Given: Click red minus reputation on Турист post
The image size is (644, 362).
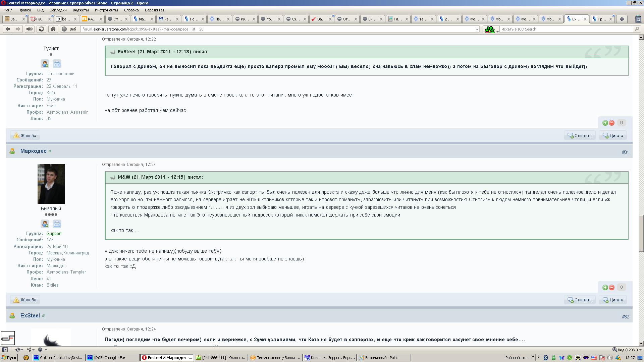Looking at the screenshot, I should pyautogui.click(x=612, y=123).
